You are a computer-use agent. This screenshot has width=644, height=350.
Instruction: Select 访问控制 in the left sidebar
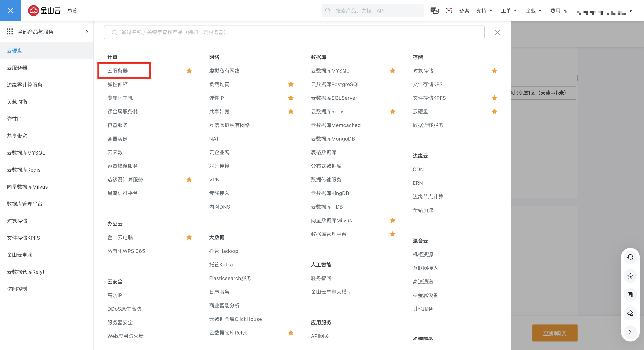(17, 289)
